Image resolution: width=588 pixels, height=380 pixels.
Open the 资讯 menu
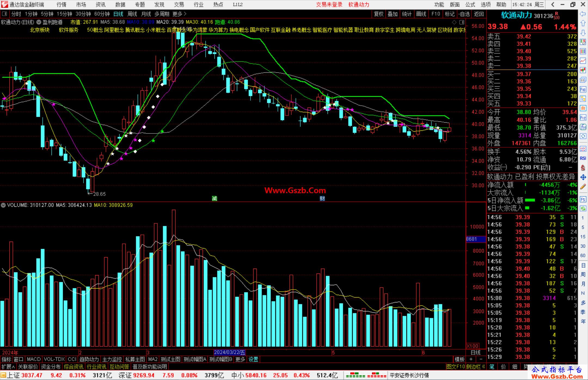(100, 5)
